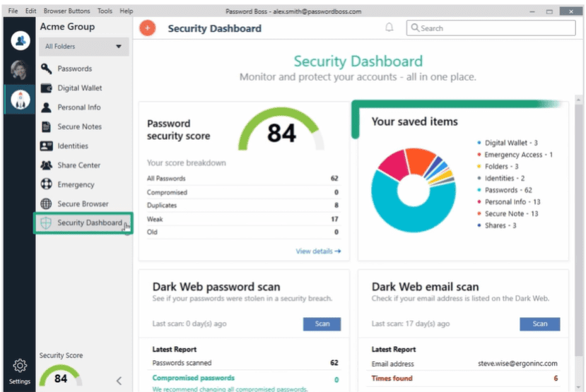Start the Dark Web email Scan
Screen dimensions: 586x392
[539, 324]
